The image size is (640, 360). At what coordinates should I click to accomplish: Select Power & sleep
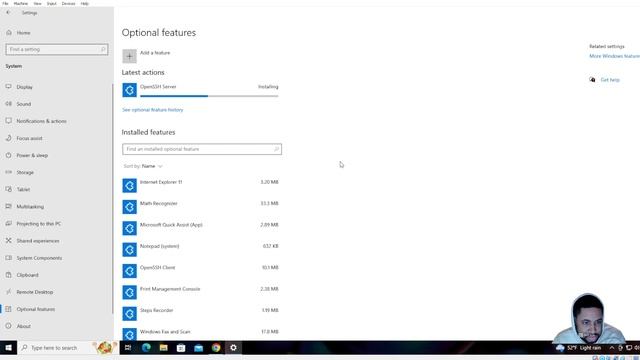(x=32, y=156)
